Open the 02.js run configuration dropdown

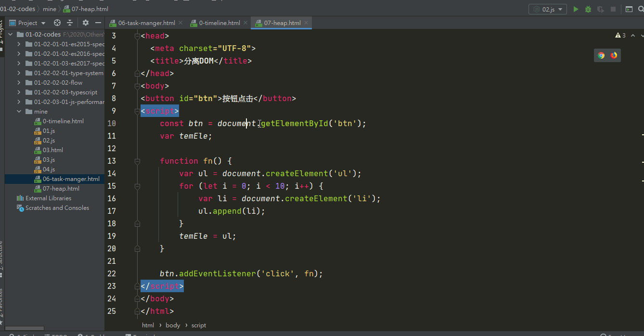(548, 9)
